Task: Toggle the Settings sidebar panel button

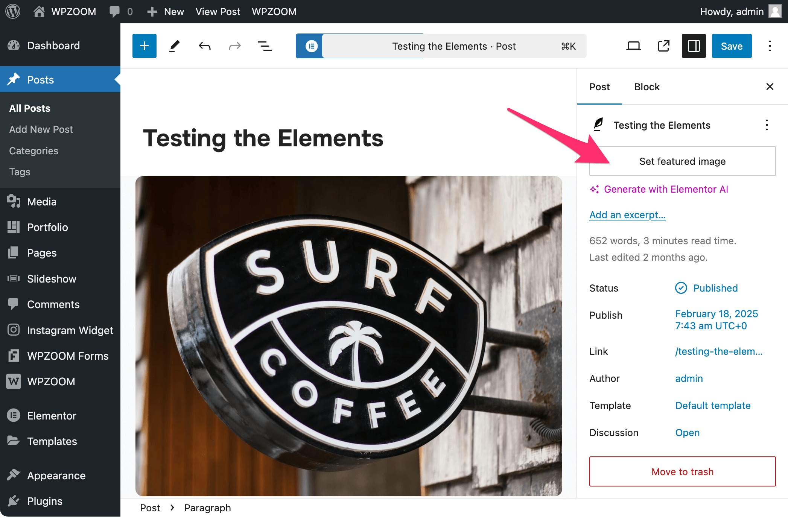Action: click(x=694, y=46)
